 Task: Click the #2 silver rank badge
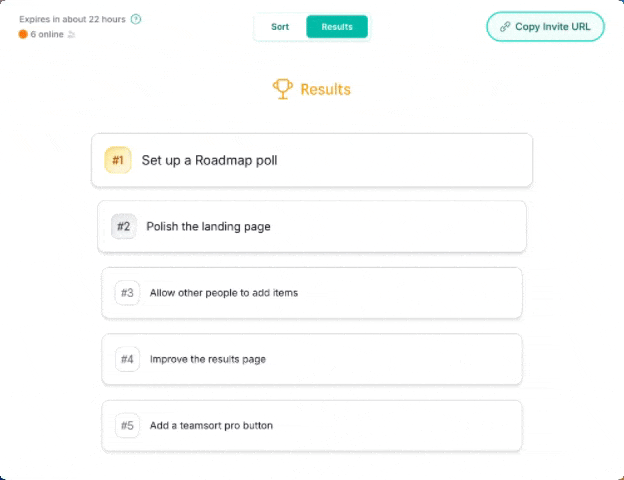click(123, 226)
